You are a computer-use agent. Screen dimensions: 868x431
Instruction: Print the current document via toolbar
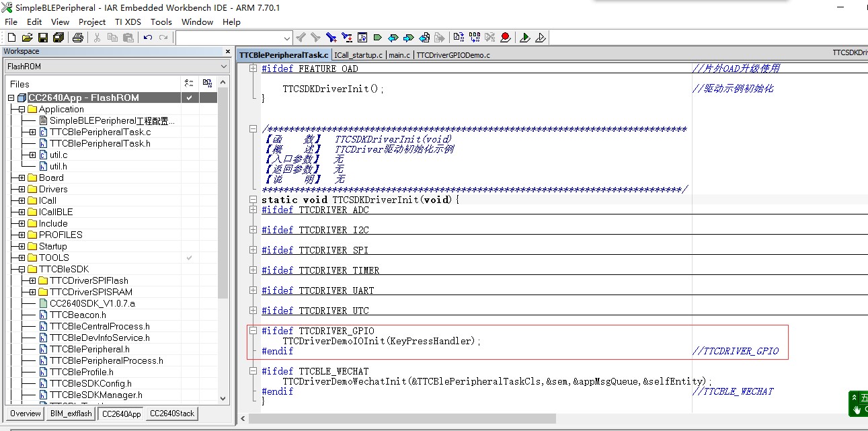click(x=78, y=38)
